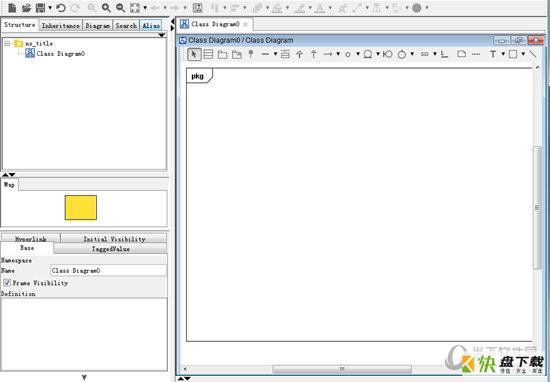The height and width of the screenshot is (382, 550).
Task: Switch to the Structure tab
Action: [x=20, y=25]
